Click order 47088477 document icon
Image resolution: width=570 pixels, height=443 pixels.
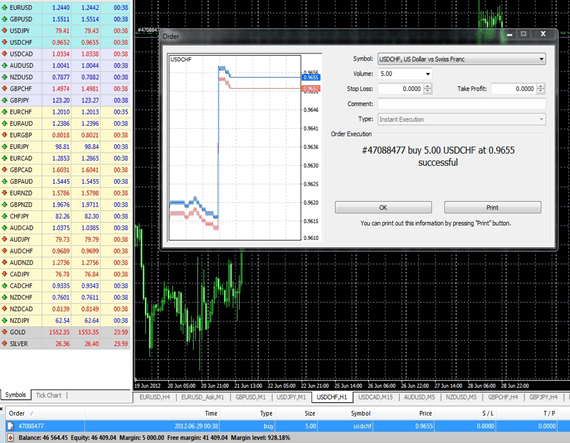click(11, 426)
